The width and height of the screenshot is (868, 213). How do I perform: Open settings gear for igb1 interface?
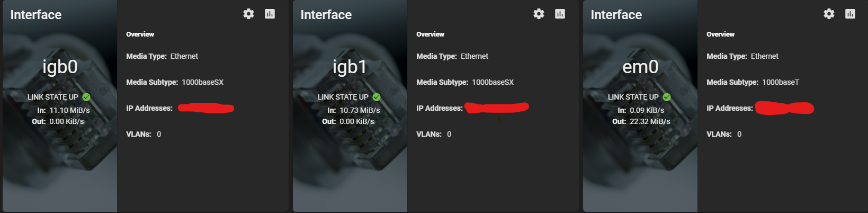point(539,14)
